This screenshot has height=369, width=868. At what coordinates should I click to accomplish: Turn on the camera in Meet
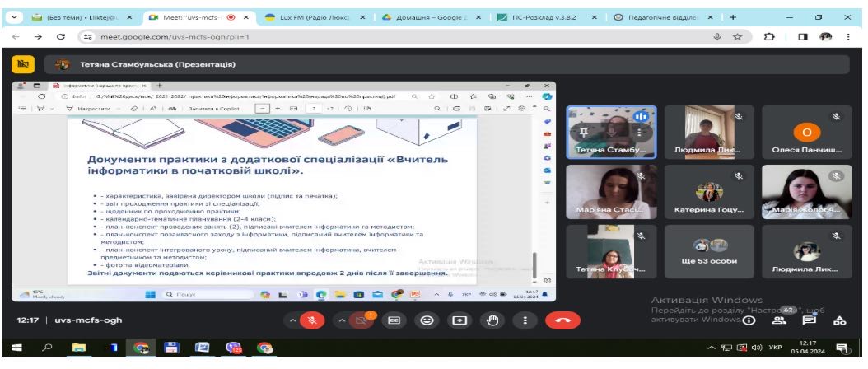(x=360, y=320)
